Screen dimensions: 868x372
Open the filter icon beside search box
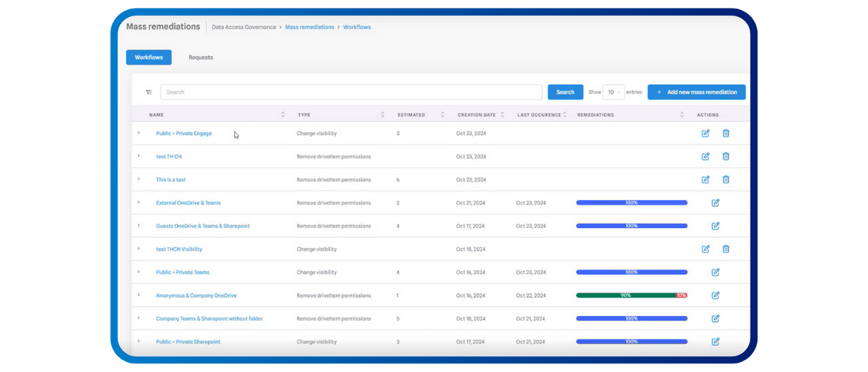(149, 92)
